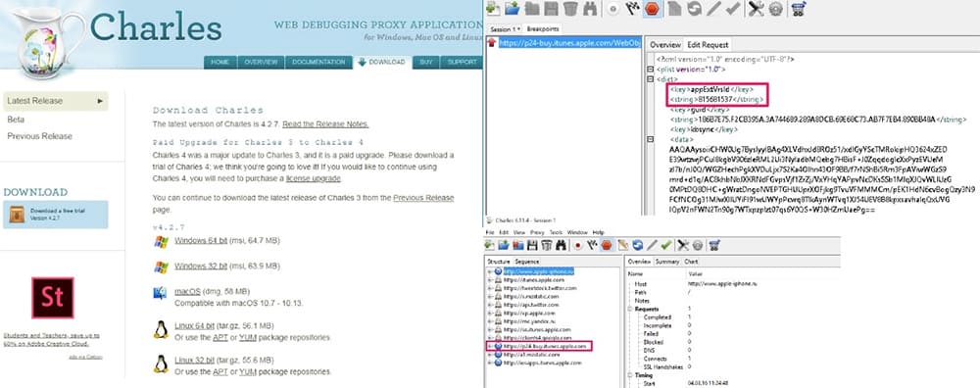This screenshot has height=388, width=980.
Task: Open Proxy menu in Charles menu bar
Action: (x=537, y=232)
